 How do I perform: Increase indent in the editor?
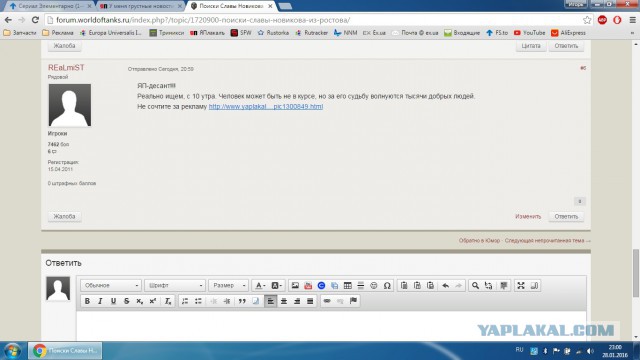click(x=227, y=301)
